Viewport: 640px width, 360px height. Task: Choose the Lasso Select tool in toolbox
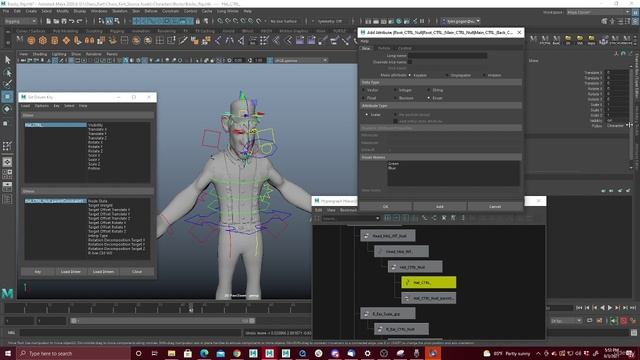[x=7, y=73]
